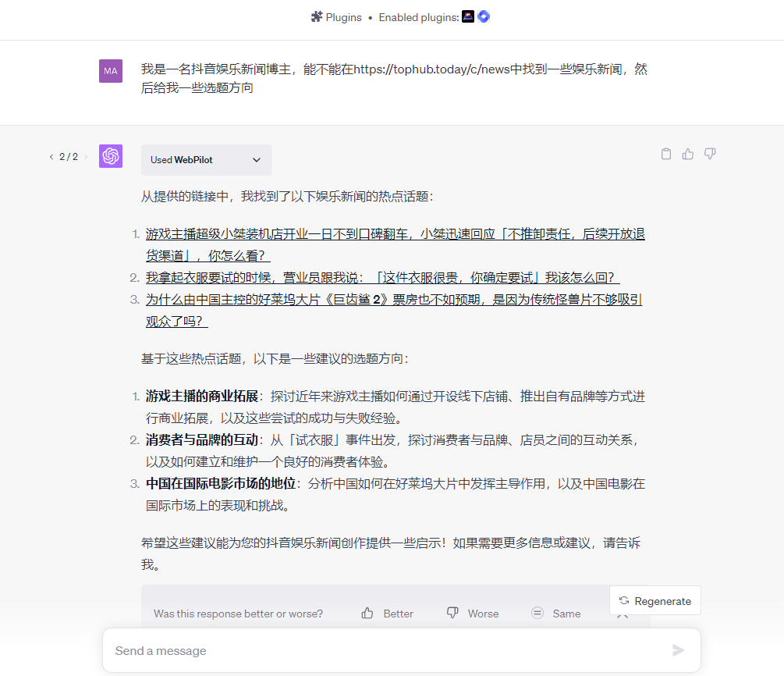
Task: Click the Worse thumbs down icon
Action: 452,613
